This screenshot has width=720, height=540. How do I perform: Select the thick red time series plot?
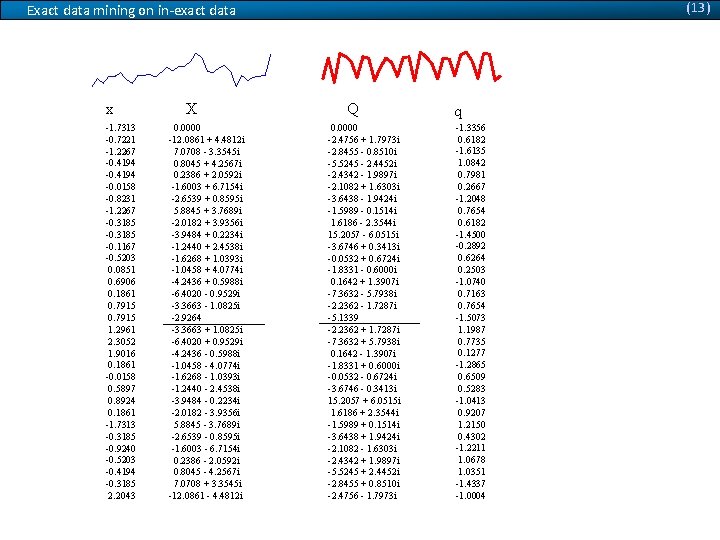coord(411,67)
